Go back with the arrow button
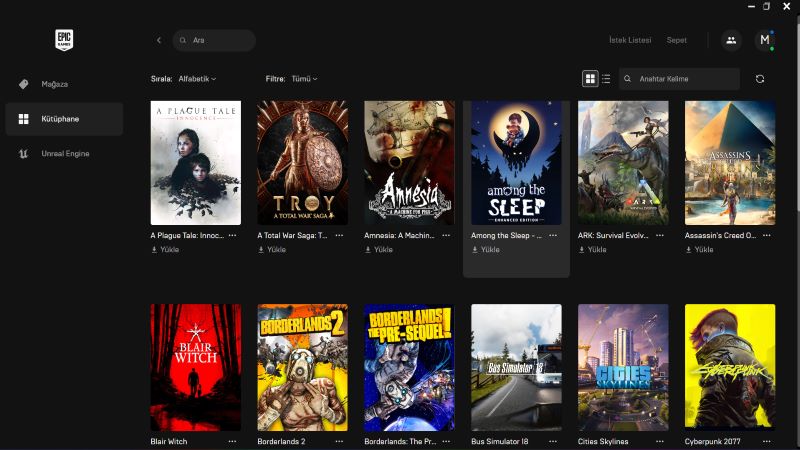800x450 pixels. [159, 40]
